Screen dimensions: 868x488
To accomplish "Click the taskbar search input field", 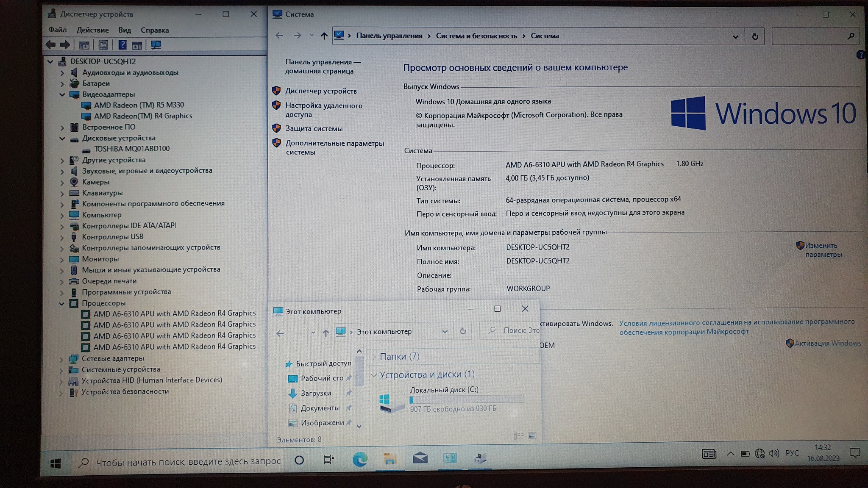I will 188,462.
